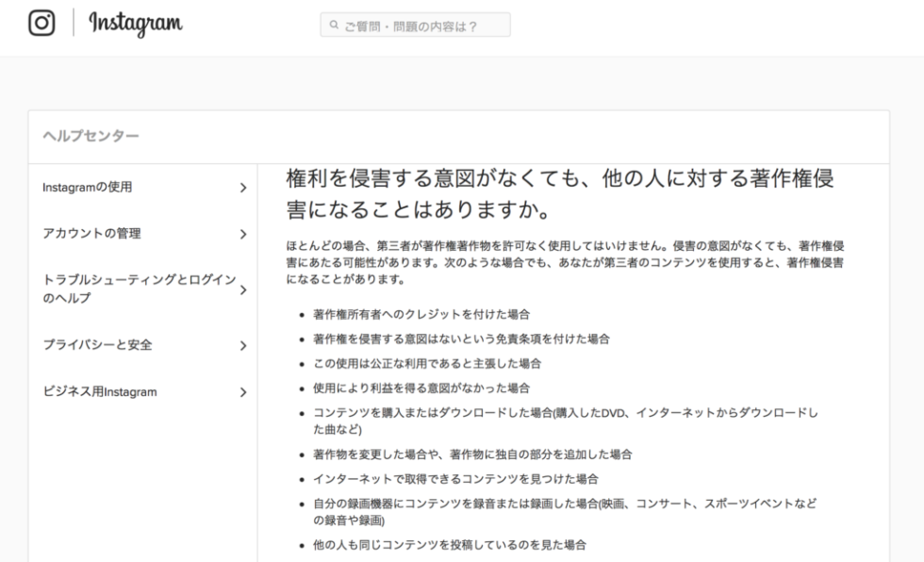The width and height of the screenshot is (924, 562).
Task: Select the Instagramの使用 menu item
Action: 88,187
